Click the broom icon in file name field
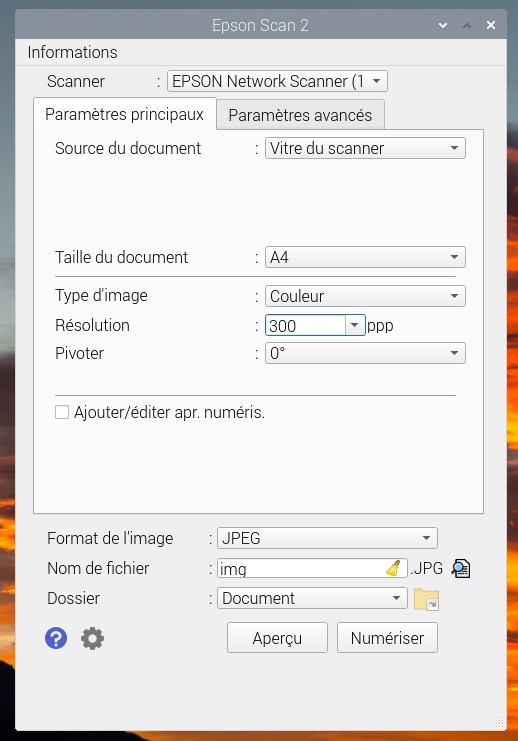The height and width of the screenshot is (741, 518). click(393, 568)
